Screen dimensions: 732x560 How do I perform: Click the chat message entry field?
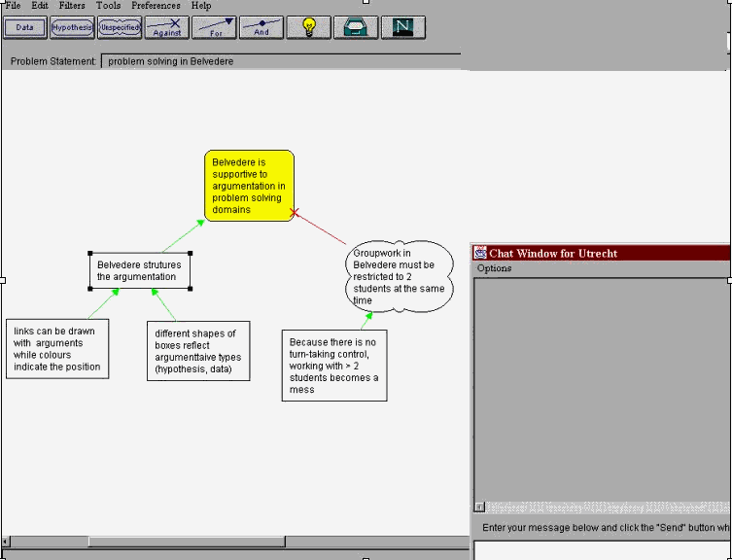602,550
